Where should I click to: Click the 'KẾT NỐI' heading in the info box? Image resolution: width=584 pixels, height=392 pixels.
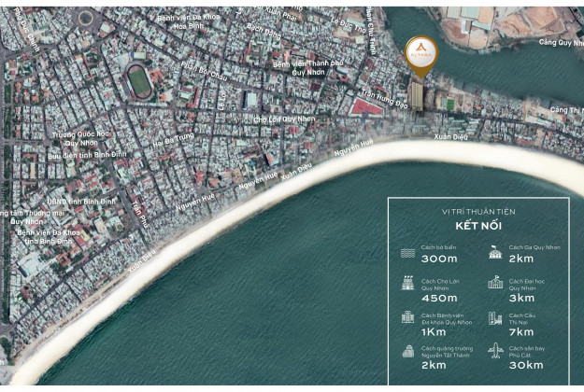point(478,226)
